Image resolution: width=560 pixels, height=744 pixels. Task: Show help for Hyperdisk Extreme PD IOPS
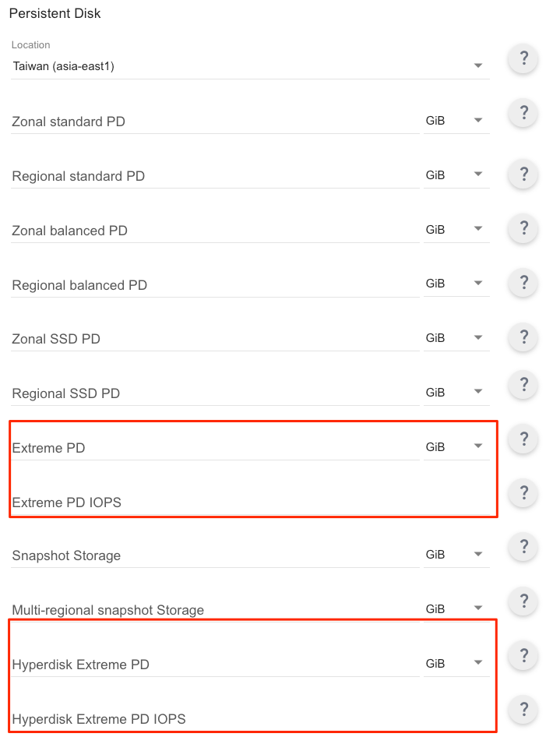[523, 710]
